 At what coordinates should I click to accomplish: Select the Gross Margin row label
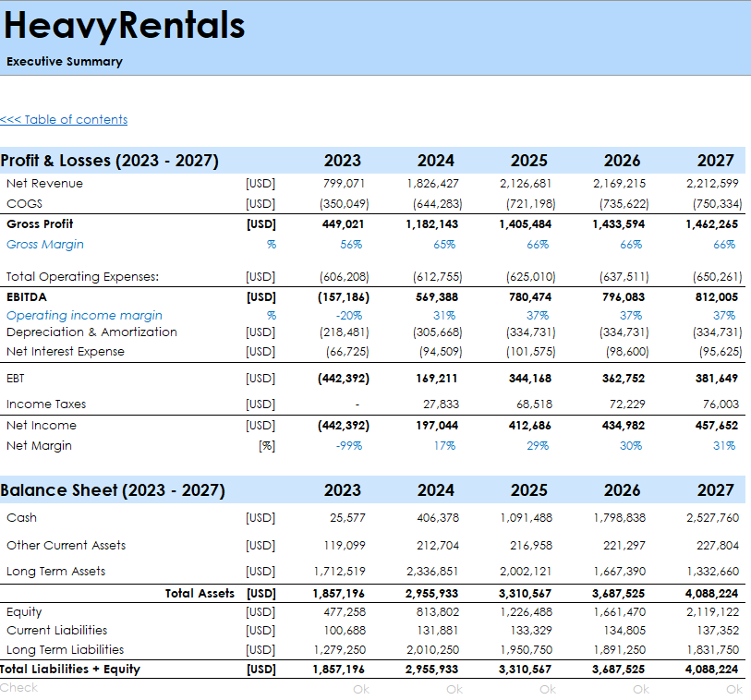click(x=45, y=244)
